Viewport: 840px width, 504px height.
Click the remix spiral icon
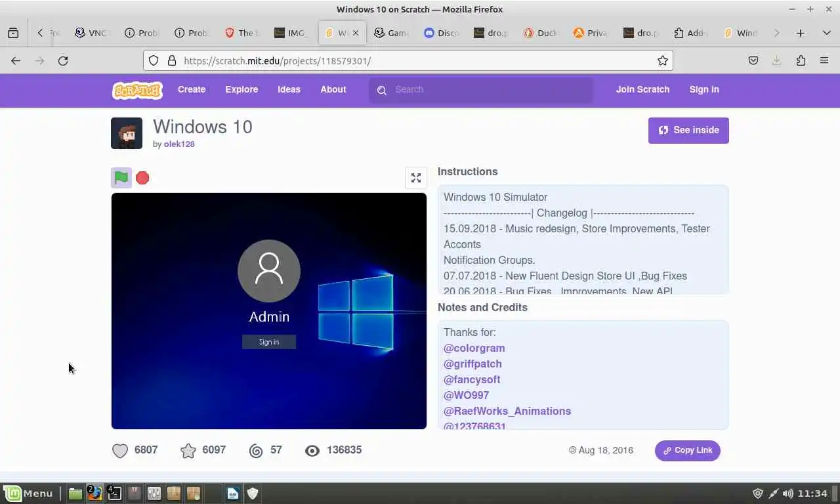click(x=256, y=451)
